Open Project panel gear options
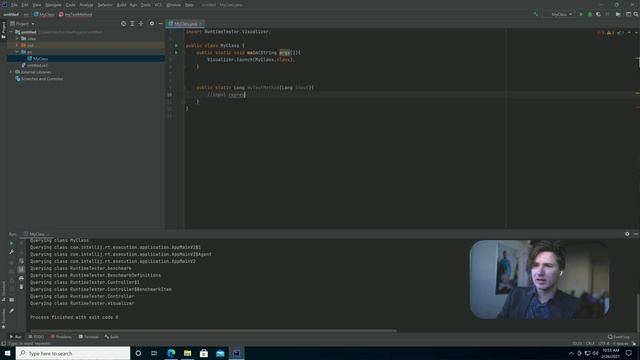This screenshot has height=360, width=640. click(x=152, y=24)
